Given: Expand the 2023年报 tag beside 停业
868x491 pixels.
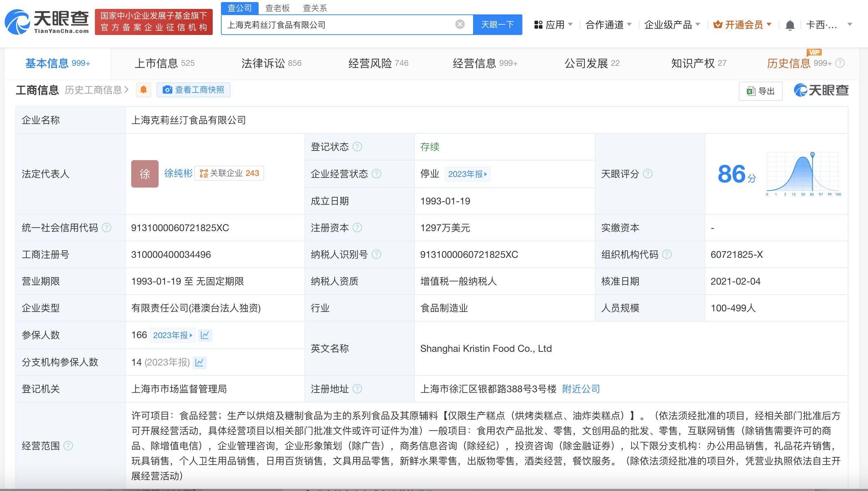Looking at the screenshot, I should [x=467, y=174].
